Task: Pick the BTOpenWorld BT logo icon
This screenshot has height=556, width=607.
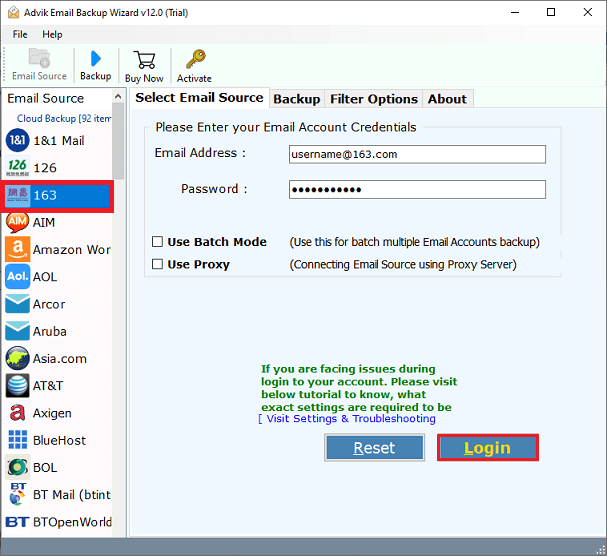Action: tap(17, 522)
